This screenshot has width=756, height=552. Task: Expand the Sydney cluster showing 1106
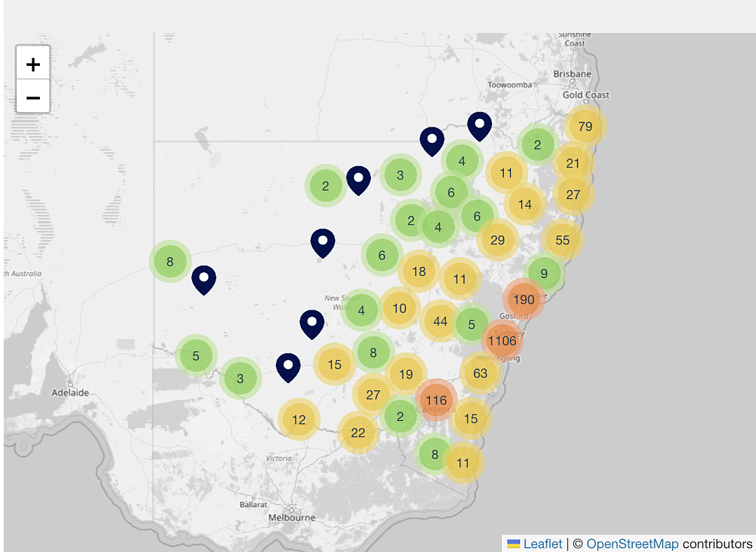(502, 340)
